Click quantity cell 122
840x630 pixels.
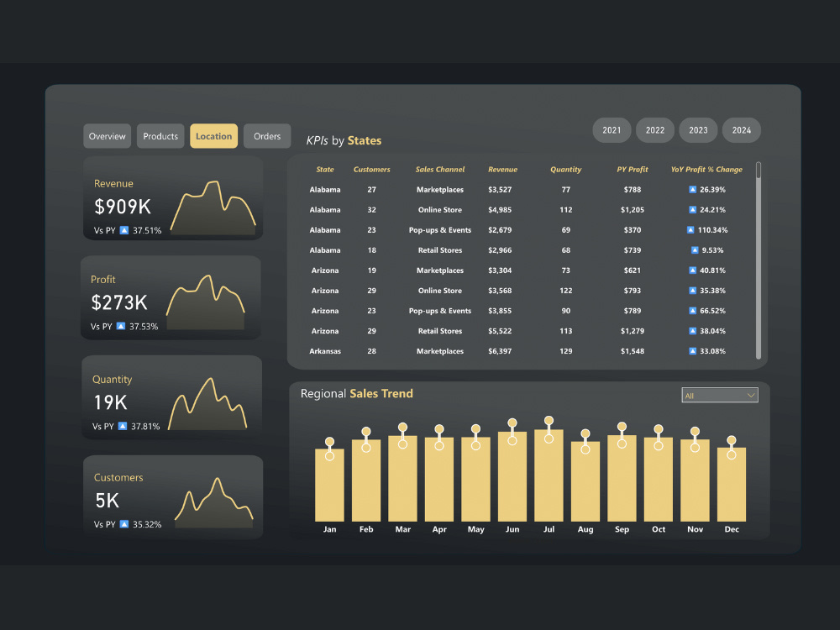(x=565, y=291)
